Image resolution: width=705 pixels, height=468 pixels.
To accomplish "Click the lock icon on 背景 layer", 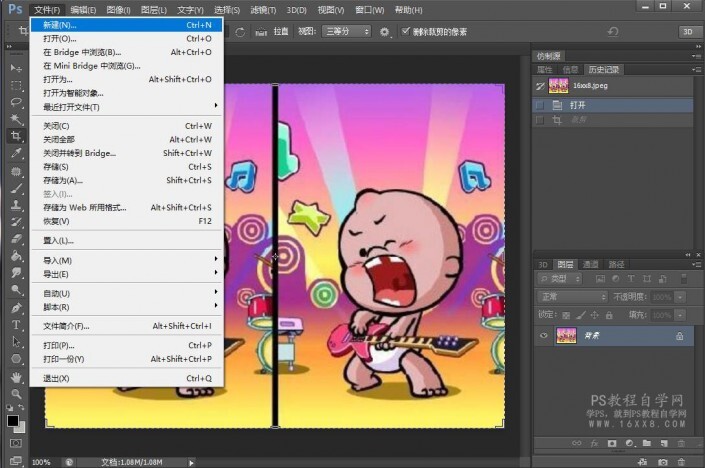I will 679,336.
